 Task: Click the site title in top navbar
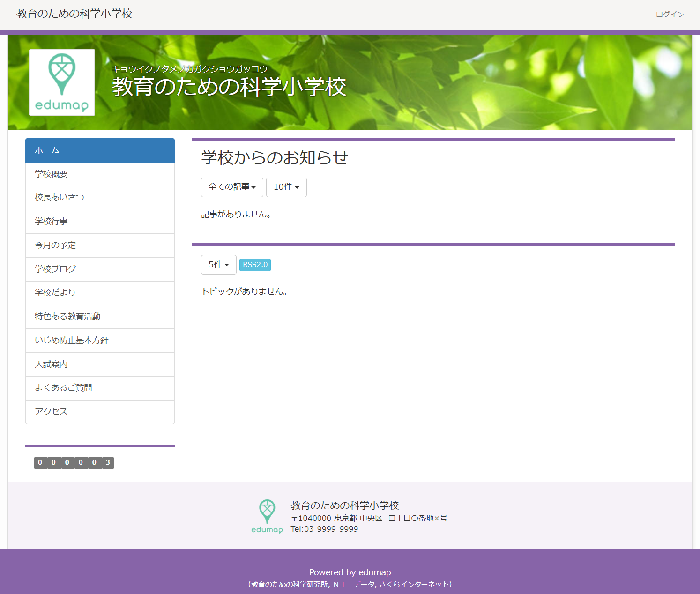(74, 14)
